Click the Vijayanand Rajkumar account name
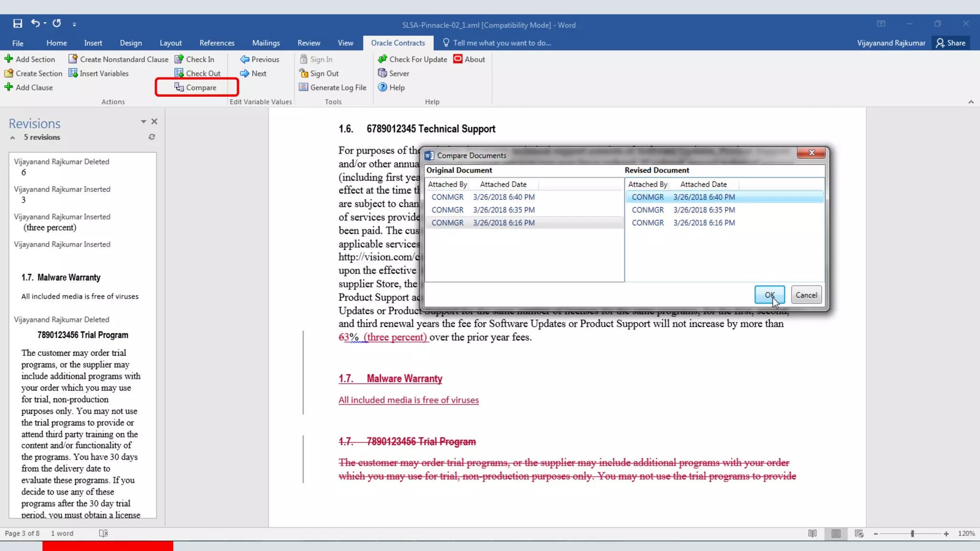Screen dimensions: 980x551 click(x=891, y=43)
